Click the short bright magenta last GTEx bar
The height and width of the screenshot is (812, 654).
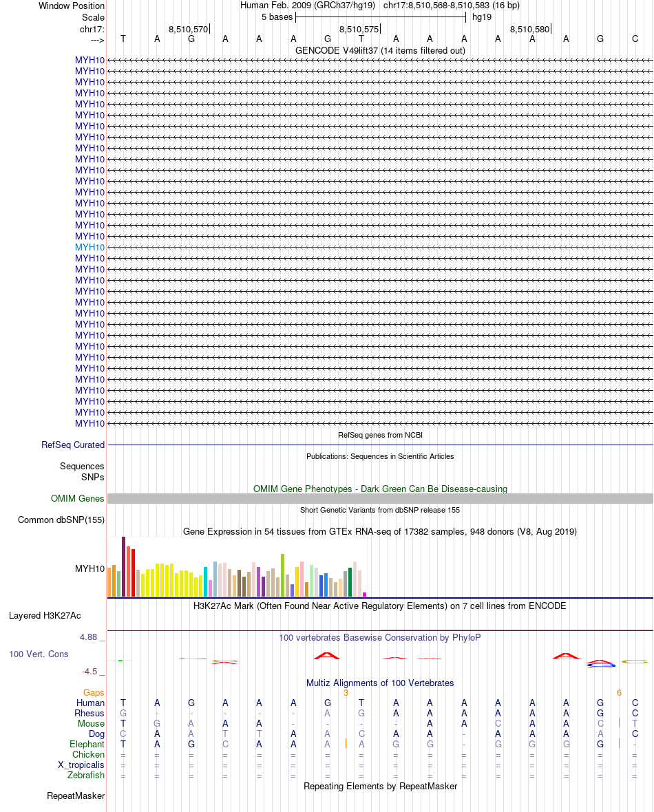(364, 595)
